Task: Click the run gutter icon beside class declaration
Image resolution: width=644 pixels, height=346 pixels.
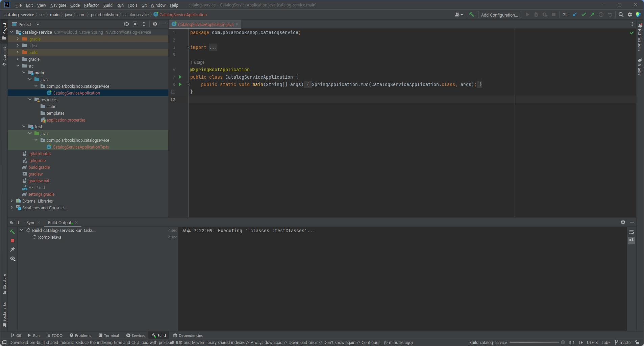Action: [x=180, y=77]
